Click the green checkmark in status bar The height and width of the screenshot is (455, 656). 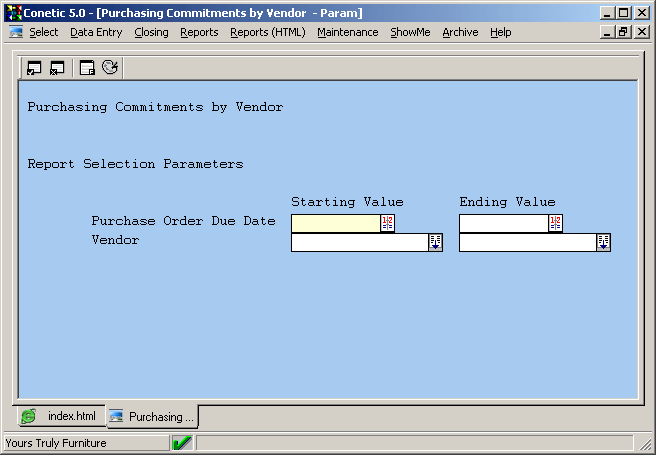(182, 443)
